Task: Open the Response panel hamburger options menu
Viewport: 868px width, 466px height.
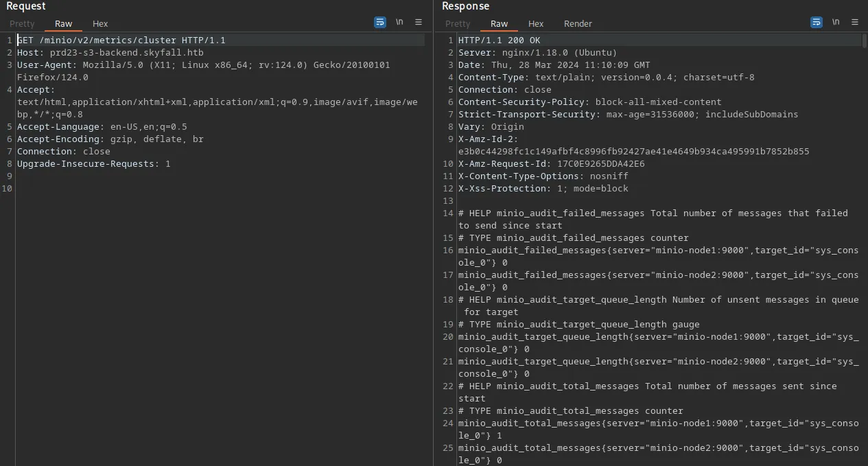Action: 855,23
